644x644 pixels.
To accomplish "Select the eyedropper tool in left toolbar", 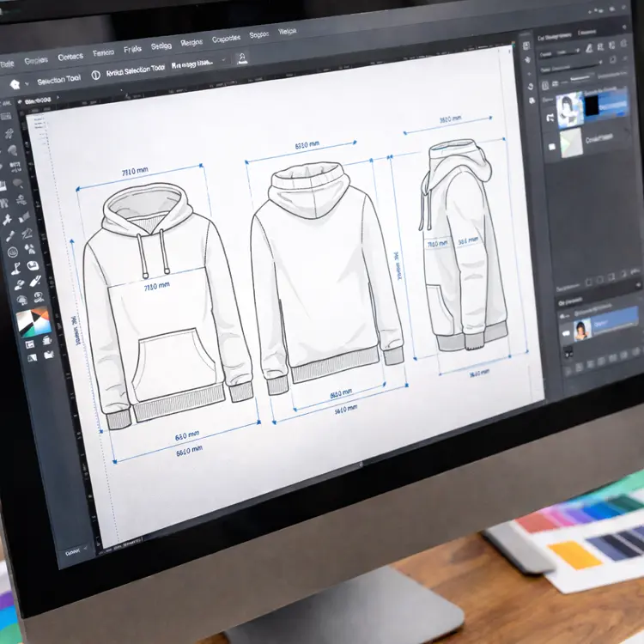I will pos(9,234).
